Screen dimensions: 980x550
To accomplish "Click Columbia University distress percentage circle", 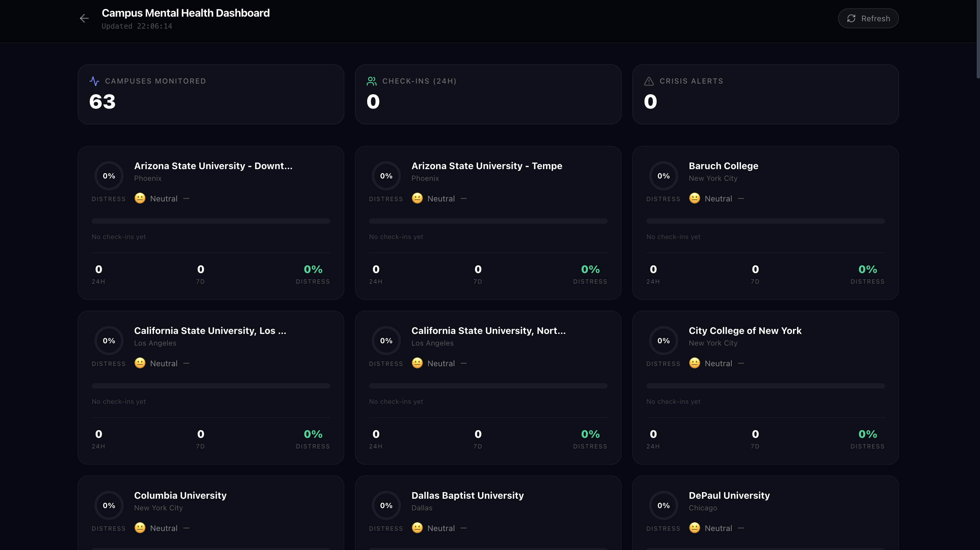I will (109, 505).
